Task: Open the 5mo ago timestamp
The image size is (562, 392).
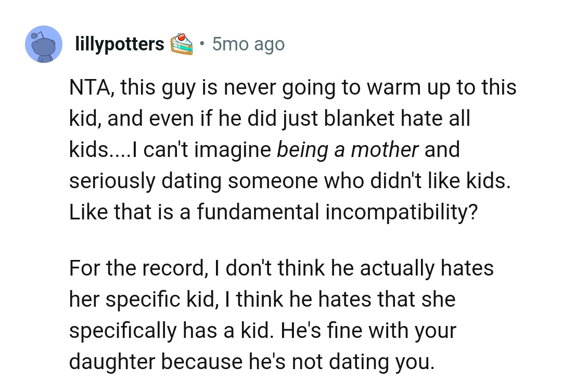Action: (248, 44)
